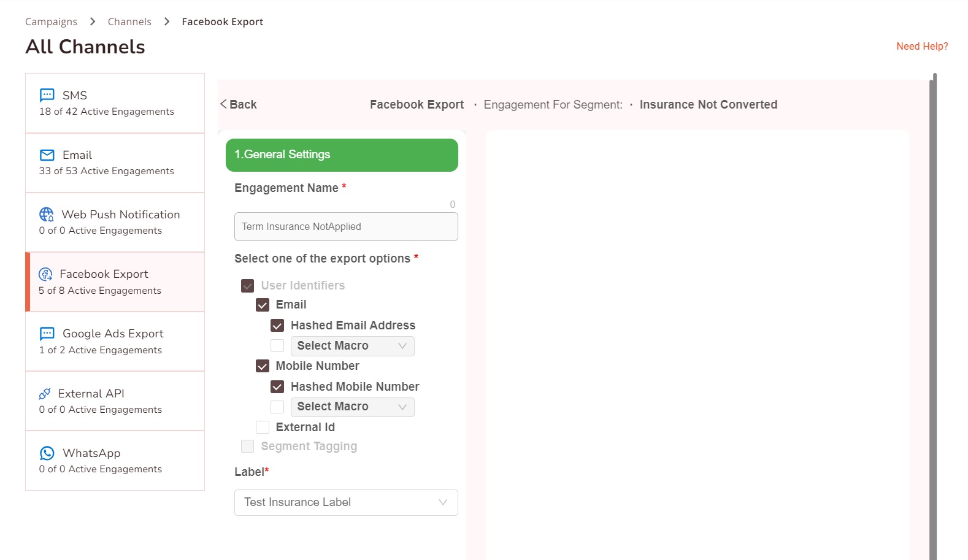Image resolution: width=968 pixels, height=560 pixels.
Task: Click the Facebook Export icon
Action: point(46,274)
